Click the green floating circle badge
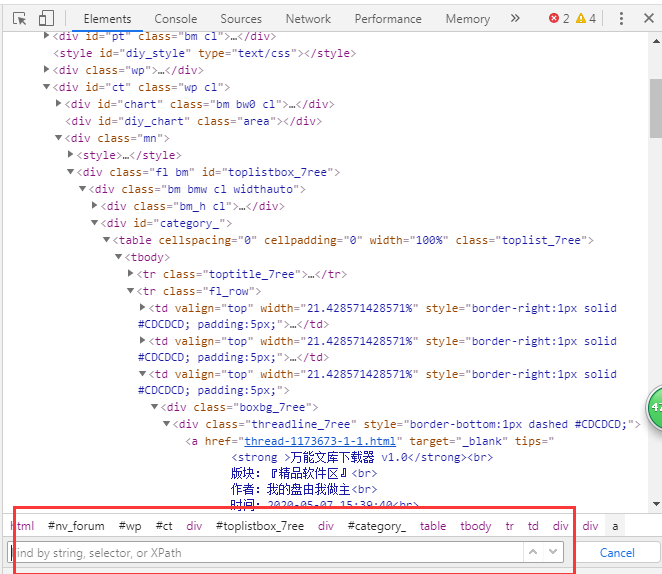The image size is (662, 574). [x=654, y=407]
